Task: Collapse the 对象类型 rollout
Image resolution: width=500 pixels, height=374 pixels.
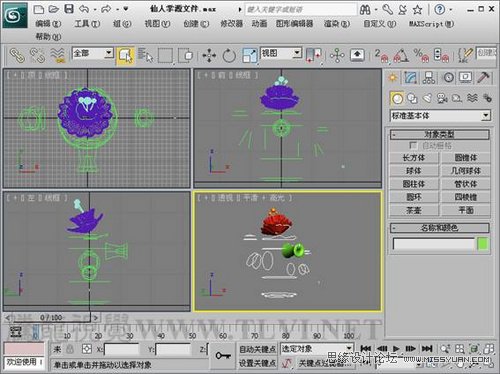Action: [440, 135]
